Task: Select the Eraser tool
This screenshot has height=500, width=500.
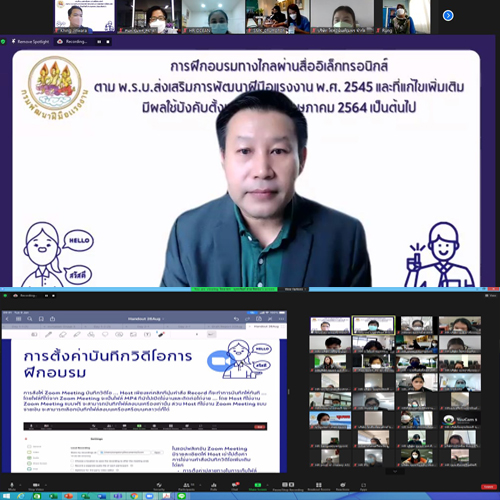Action: [62, 334]
